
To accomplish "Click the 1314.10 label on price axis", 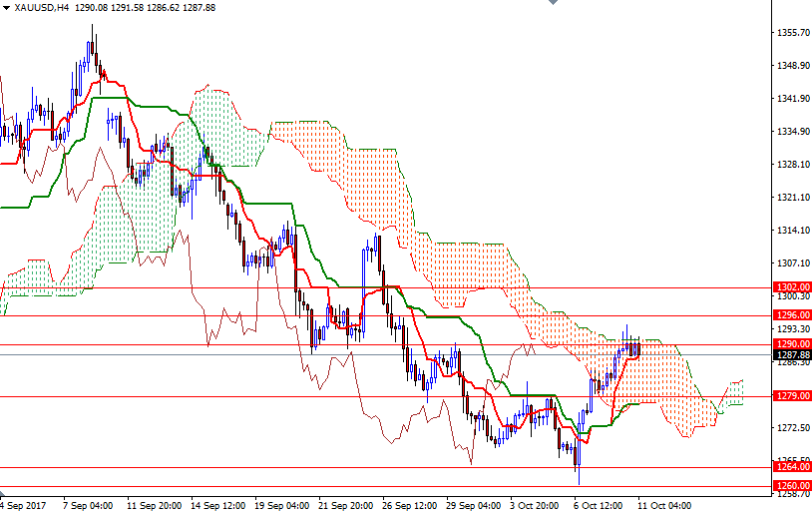I will coord(792,231).
